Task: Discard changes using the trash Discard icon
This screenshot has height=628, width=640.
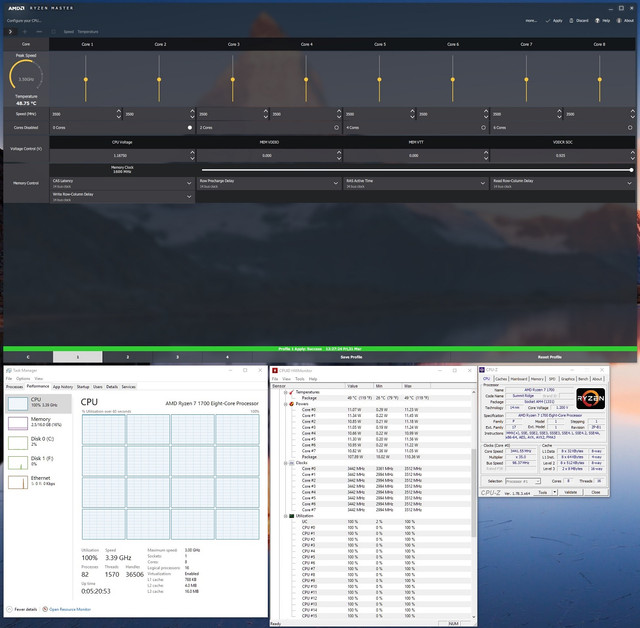Action: (571, 20)
